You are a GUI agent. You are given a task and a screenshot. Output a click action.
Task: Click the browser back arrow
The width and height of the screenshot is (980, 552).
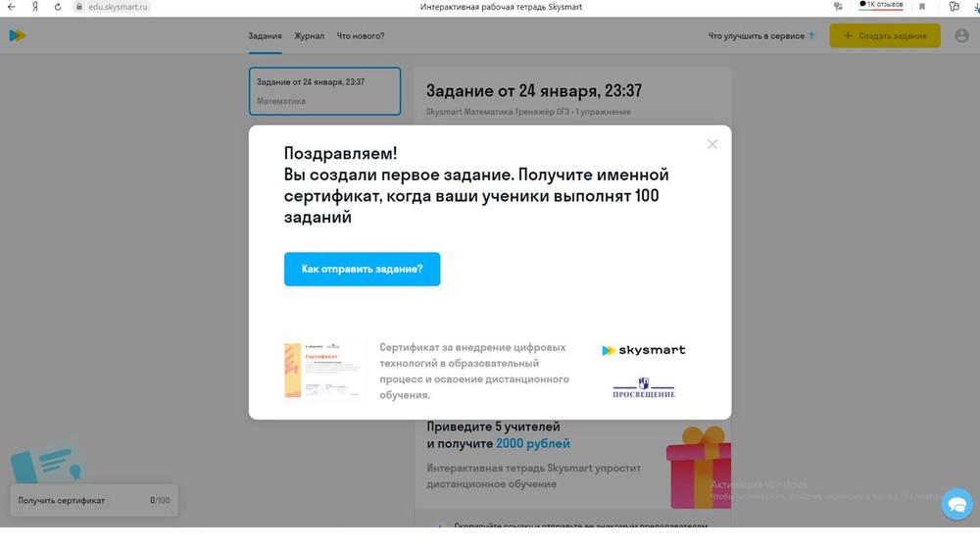(x=11, y=7)
